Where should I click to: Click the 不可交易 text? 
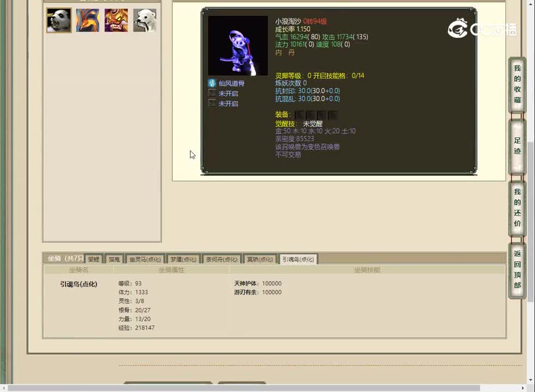coord(288,155)
